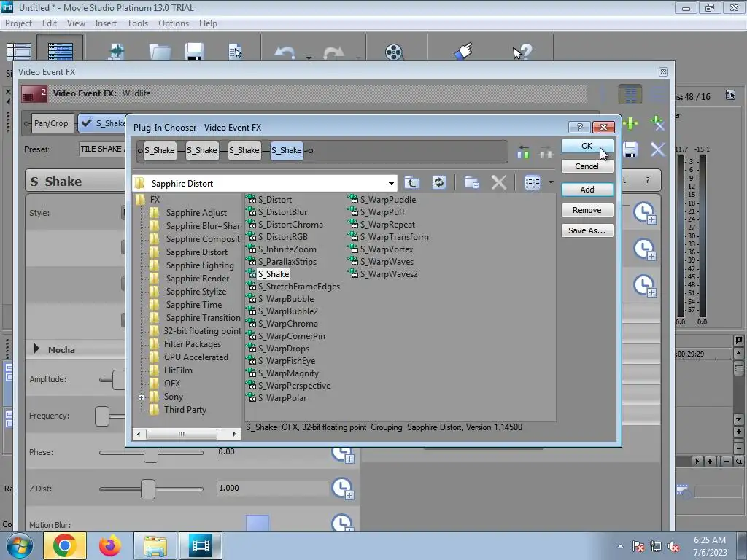The image size is (747, 560).
Task: Click the folder tree scroll right arrow
Action: coord(234,434)
